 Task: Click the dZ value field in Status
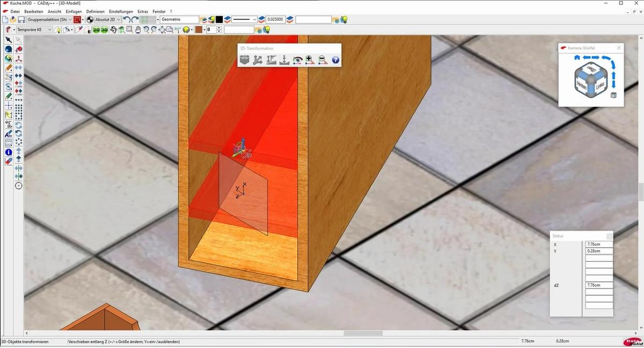599,285
